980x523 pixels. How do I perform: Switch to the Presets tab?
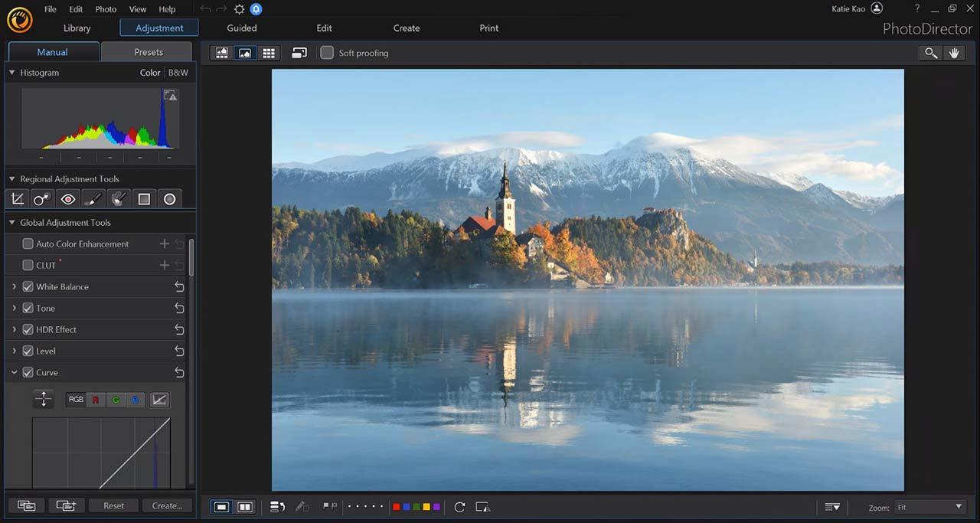(148, 52)
